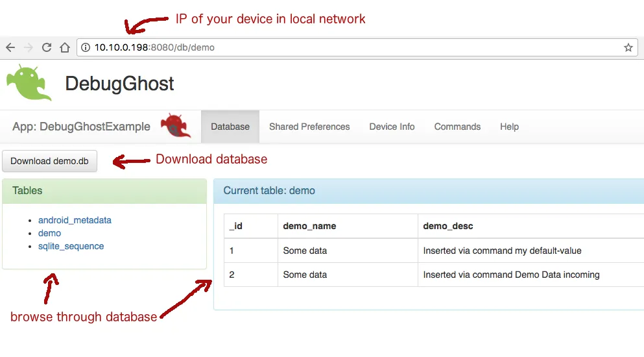
Task: Click the browser forward arrow
Action: [29, 48]
